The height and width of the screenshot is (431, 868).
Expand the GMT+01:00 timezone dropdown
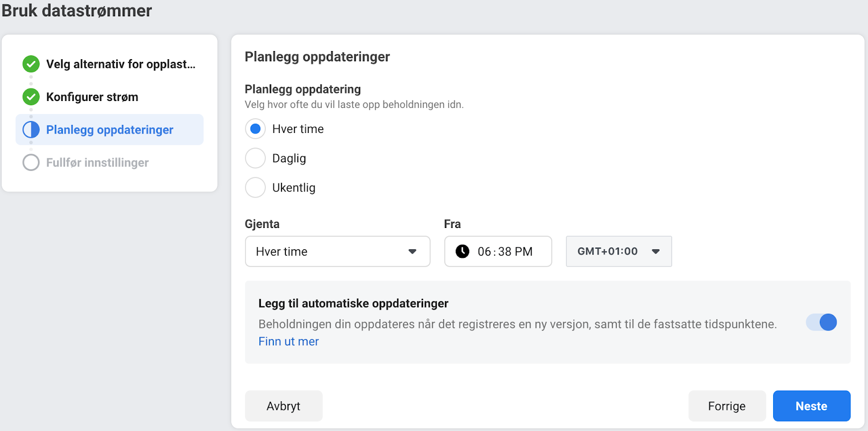618,251
